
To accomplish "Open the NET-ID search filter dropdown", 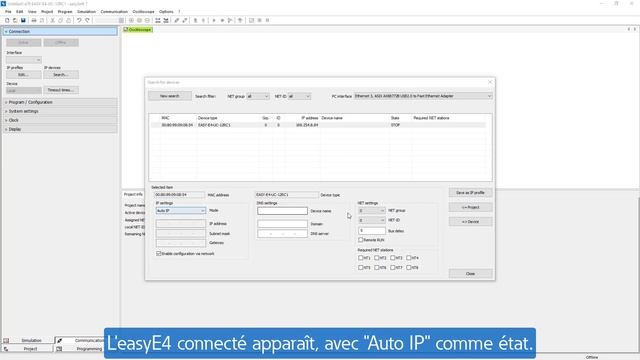I will pos(299,96).
